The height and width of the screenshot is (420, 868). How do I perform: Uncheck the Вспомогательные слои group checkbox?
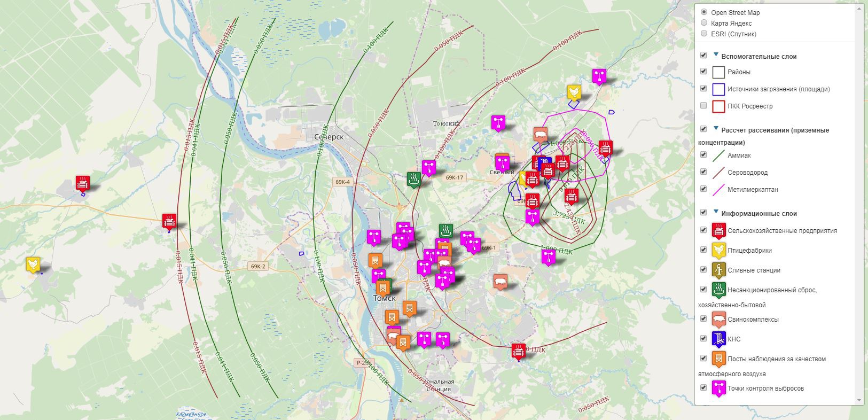click(703, 55)
